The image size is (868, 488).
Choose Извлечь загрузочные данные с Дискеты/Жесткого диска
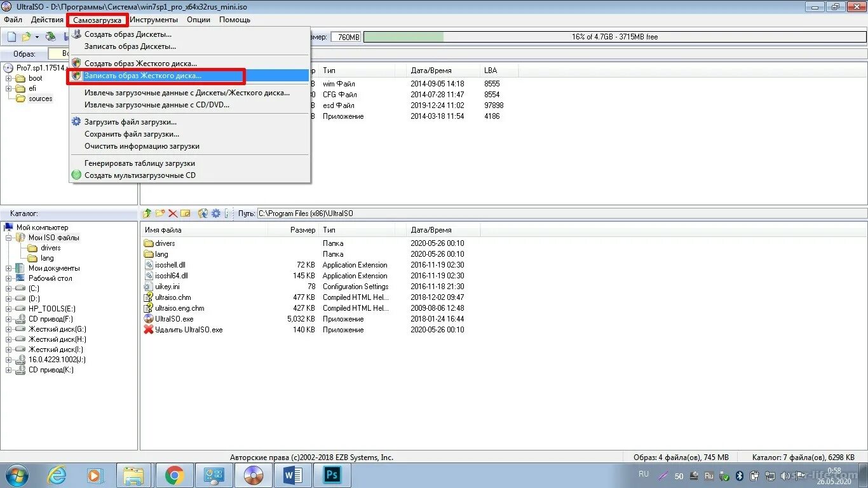(x=190, y=93)
